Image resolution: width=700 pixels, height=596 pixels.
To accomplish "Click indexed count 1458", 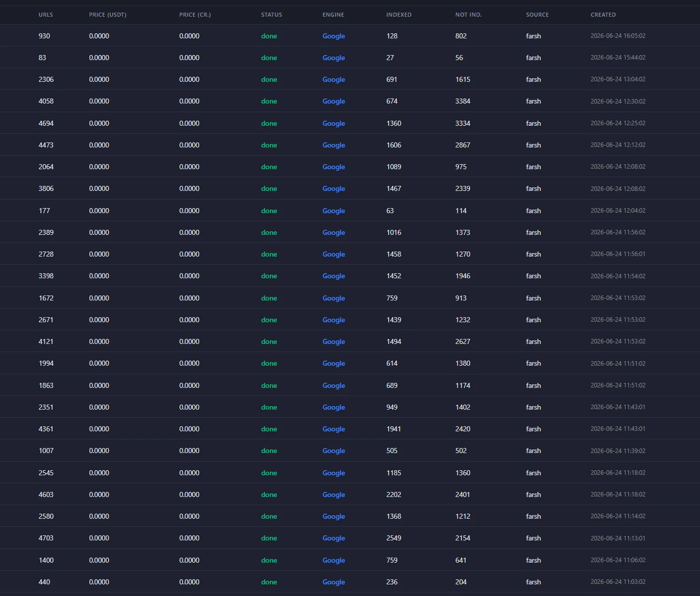I will (x=394, y=254).
